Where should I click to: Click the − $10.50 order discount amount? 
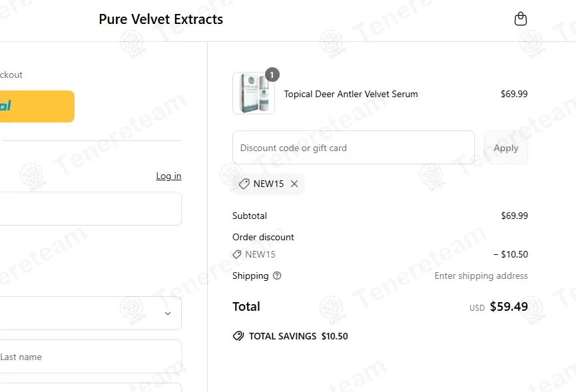point(510,254)
